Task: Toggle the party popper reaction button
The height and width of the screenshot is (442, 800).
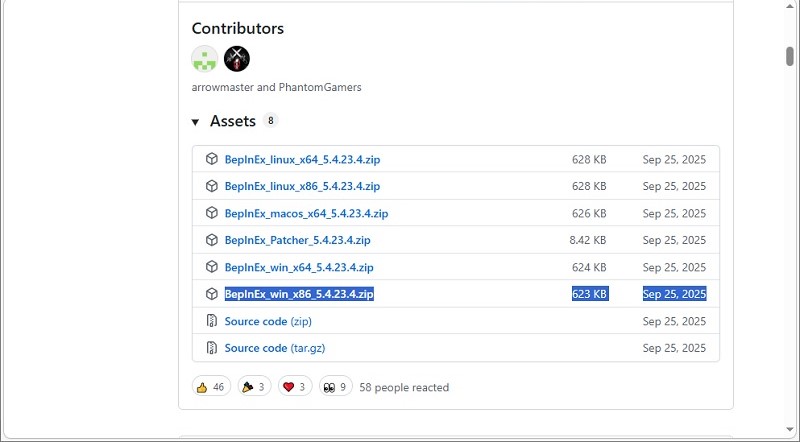Action: [254, 387]
